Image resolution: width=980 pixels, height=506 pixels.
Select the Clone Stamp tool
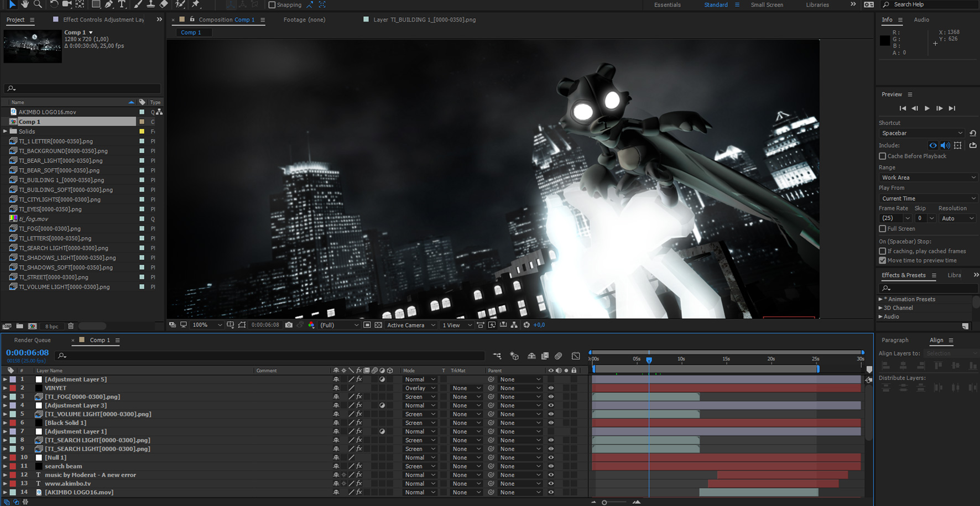[x=150, y=4]
